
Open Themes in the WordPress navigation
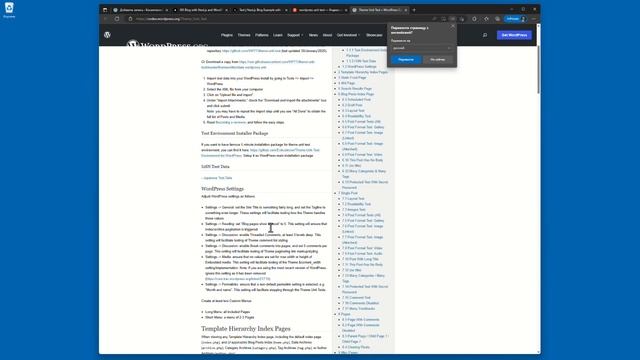244,35
